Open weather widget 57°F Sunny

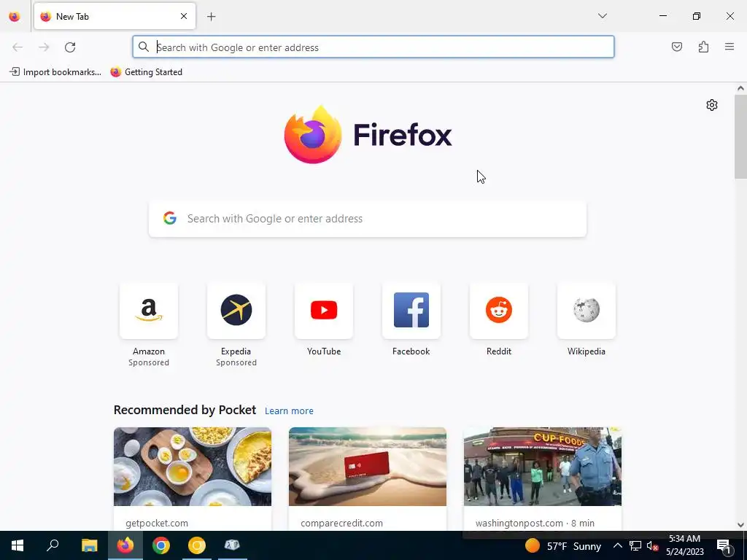562,545
